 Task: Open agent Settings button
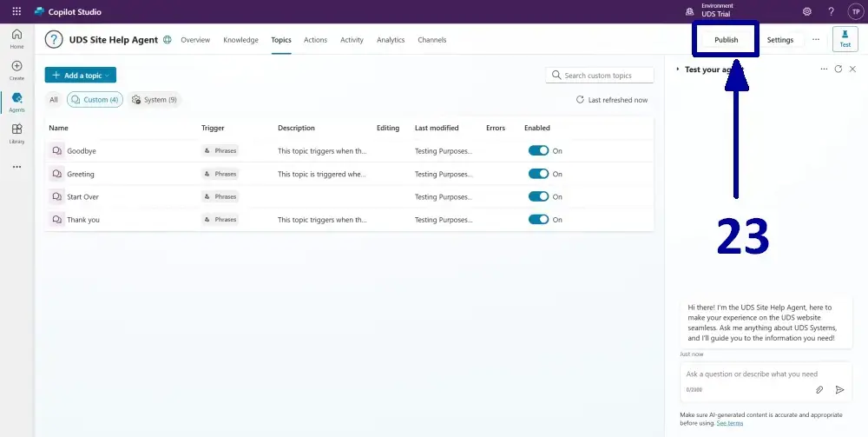pos(780,40)
